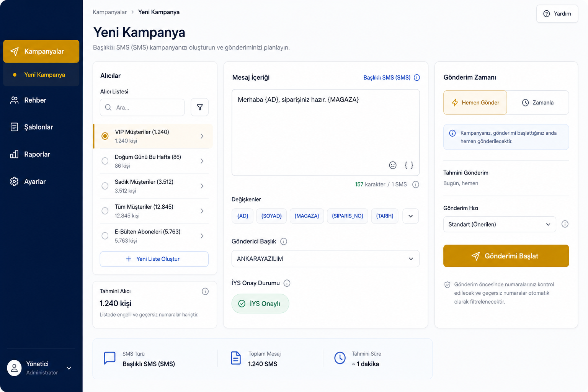Screen dimensions: 588x392
Task: Click the Başlıklı SMS (SMS) link
Action: pos(387,78)
